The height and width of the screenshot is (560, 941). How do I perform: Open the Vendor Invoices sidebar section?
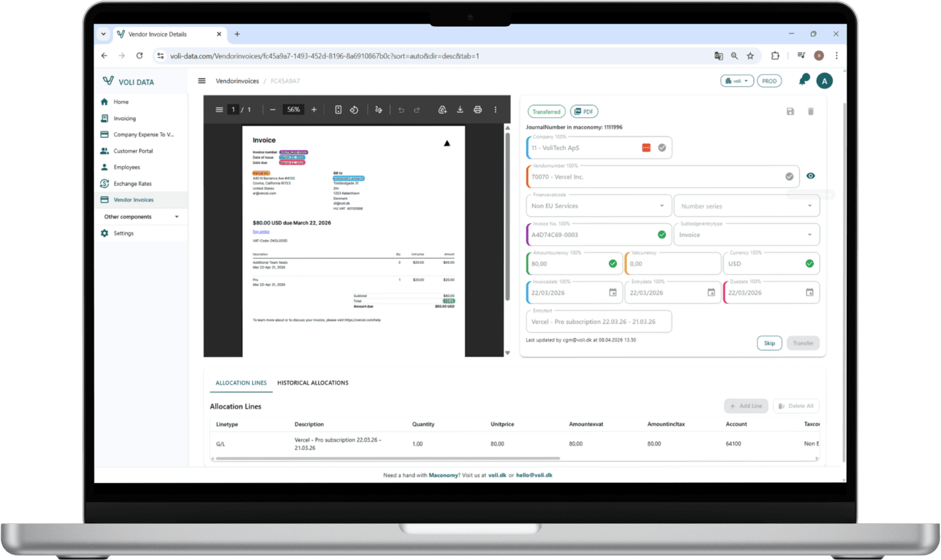(x=134, y=200)
